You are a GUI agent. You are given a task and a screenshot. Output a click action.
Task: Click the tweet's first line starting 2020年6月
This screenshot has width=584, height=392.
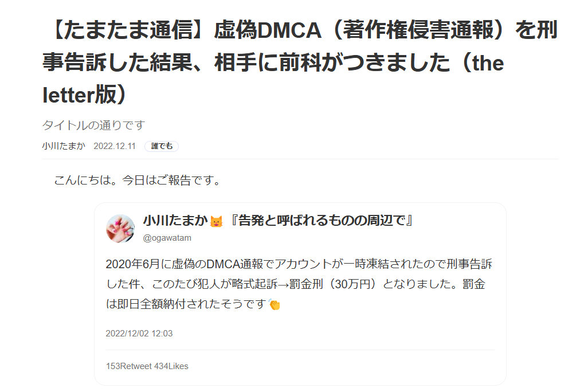299,264
